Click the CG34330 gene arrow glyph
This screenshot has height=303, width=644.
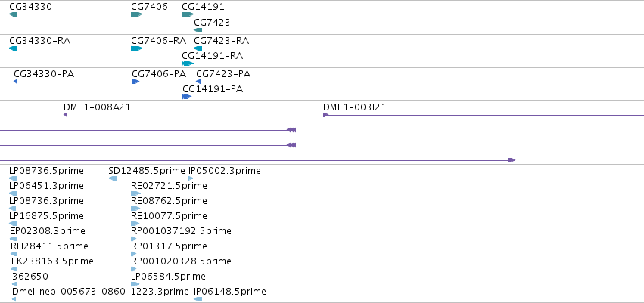click(x=13, y=14)
